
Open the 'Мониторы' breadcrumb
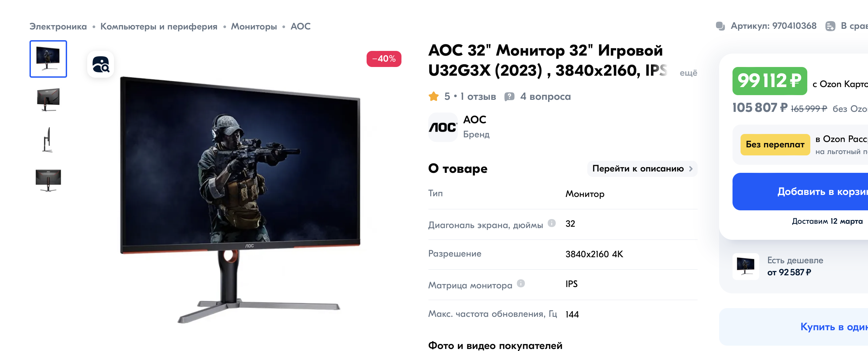(x=254, y=26)
